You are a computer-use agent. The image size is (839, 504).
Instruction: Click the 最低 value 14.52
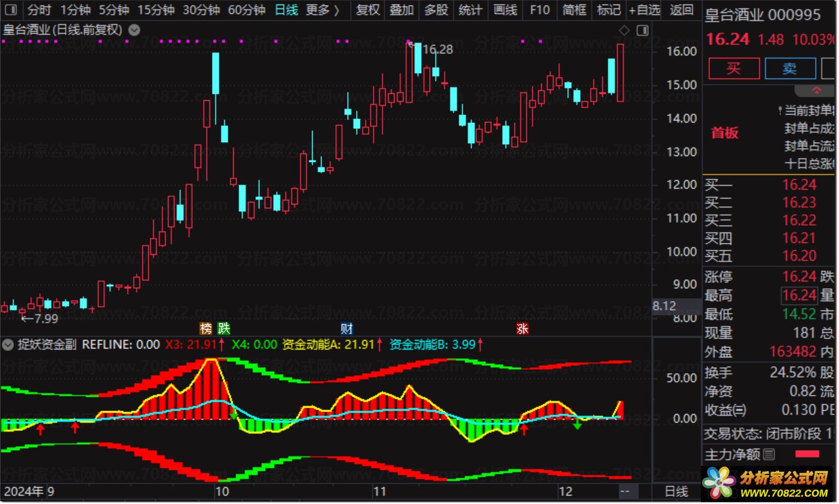(x=799, y=314)
